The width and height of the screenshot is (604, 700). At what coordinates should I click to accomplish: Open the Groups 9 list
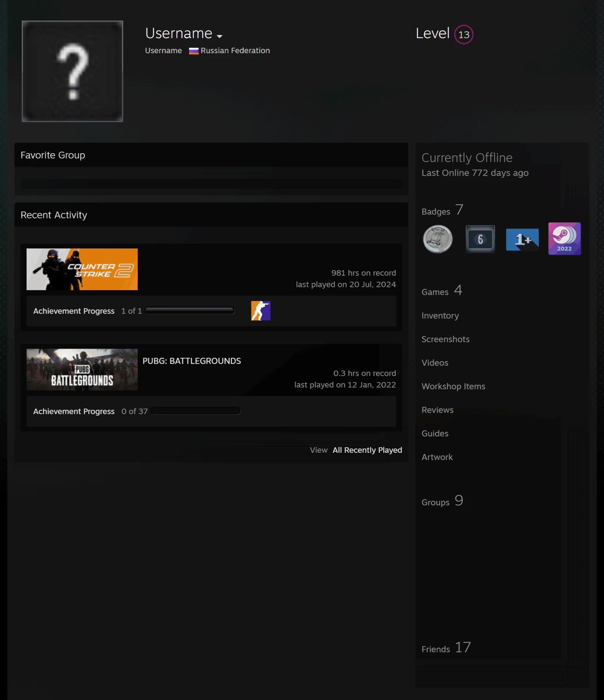[442, 501]
